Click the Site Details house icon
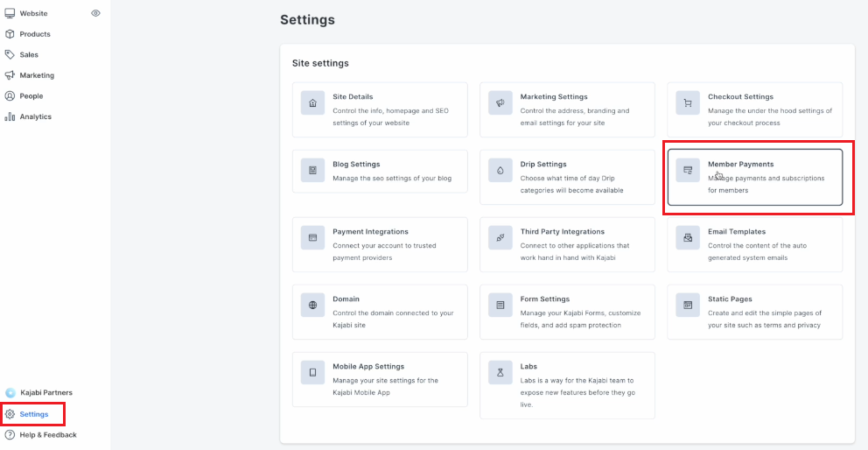 312,103
